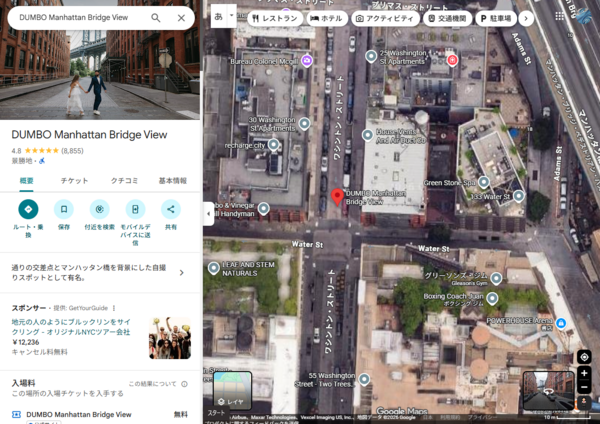Open the sponsored GetYourGuide cycling tour link

coord(71,327)
